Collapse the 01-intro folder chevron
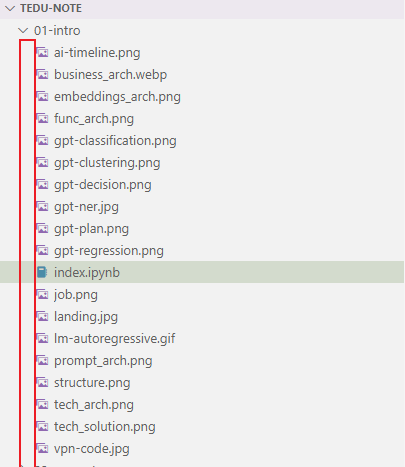 (23, 31)
